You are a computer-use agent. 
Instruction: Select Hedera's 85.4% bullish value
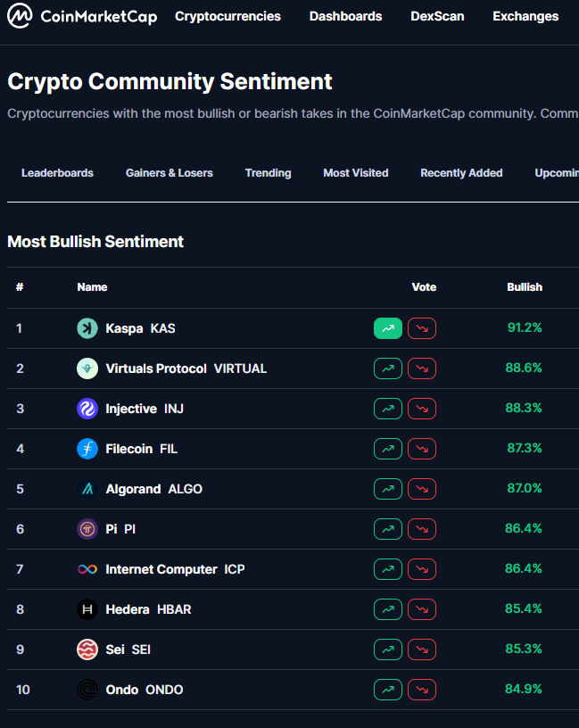[524, 608]
